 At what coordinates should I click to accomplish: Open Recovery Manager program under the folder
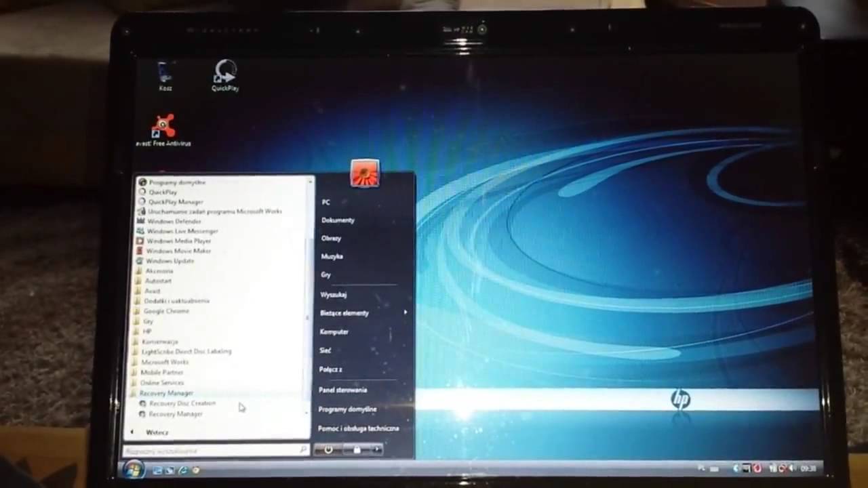point(171,413)
